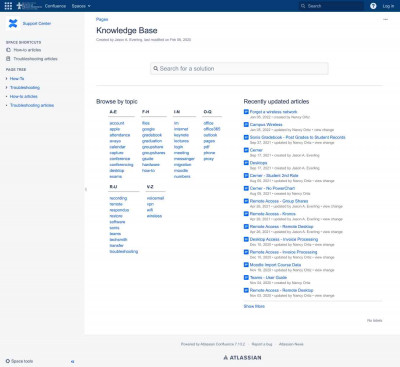Browse the respondus topic label

pos(119,210)
